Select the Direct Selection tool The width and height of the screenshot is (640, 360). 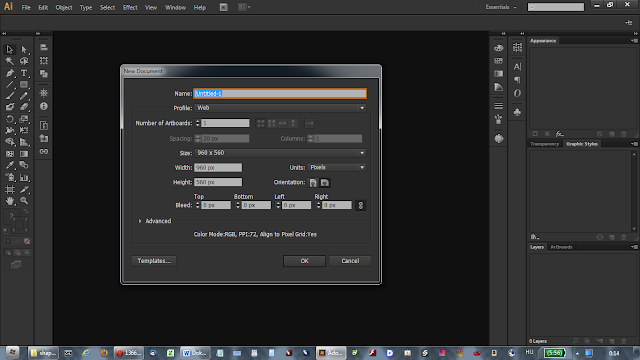[24, 49]
